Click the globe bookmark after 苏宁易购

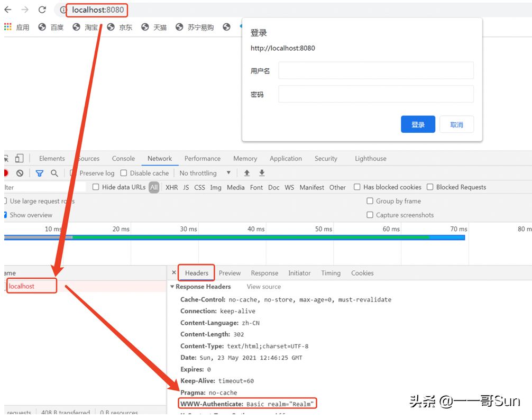[227, 27]
